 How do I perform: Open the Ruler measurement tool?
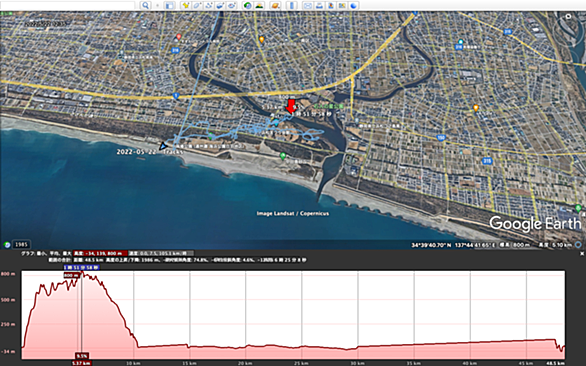[x=292, y=5]
